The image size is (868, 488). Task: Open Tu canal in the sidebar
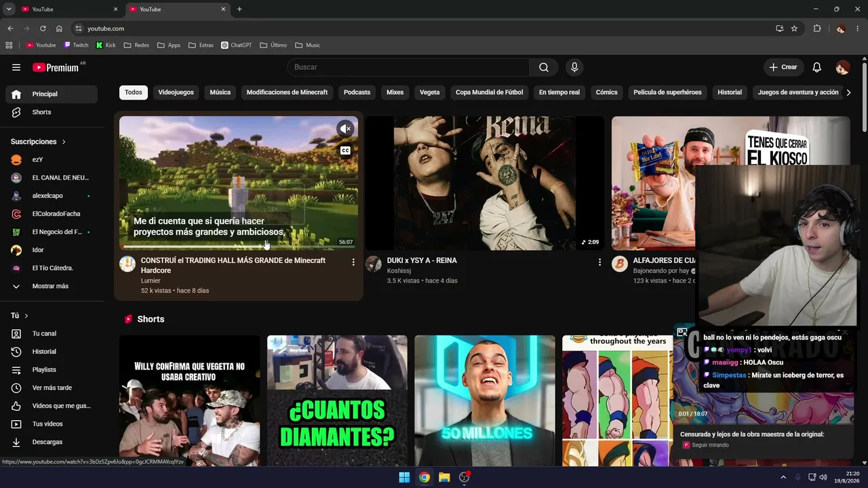coord(52,333)
